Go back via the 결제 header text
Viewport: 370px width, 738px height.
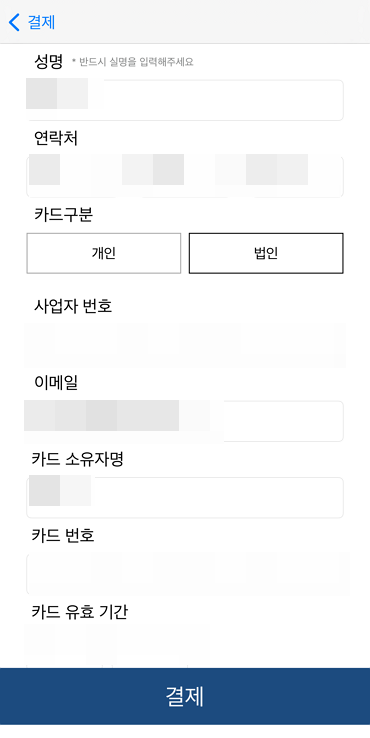tap(41, 22)
